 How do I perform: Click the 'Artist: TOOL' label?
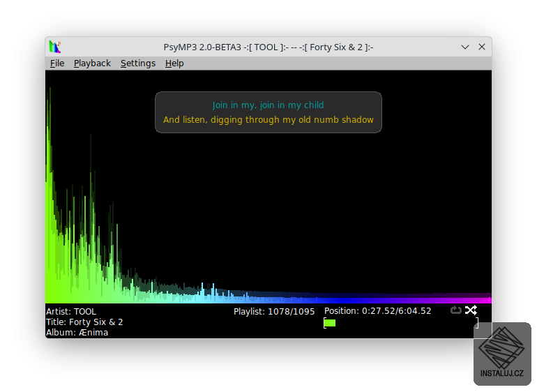[71, 312]
